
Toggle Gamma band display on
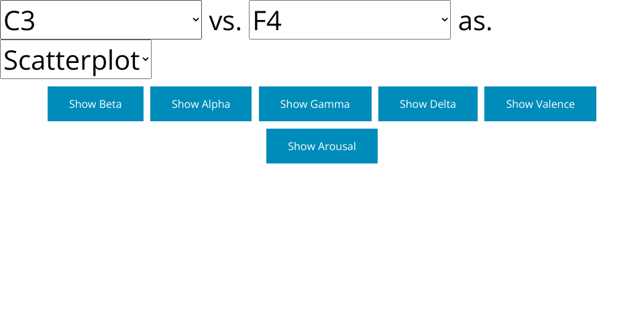(x=315, y=104)
